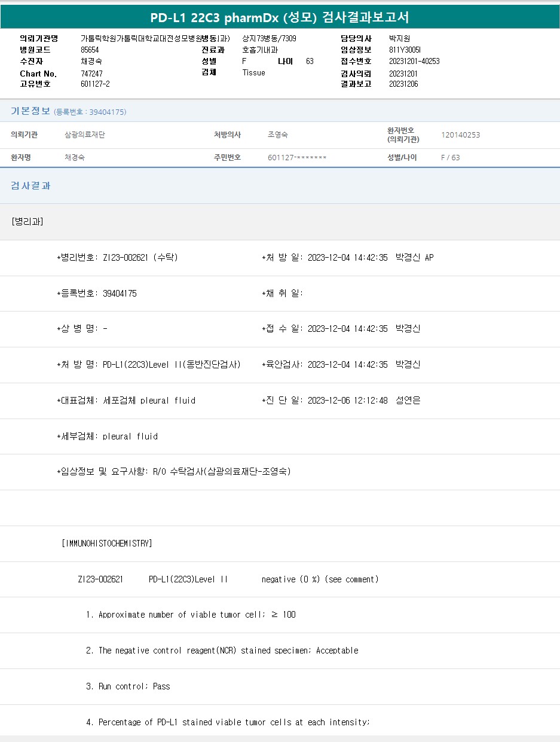The width and height of the screenshot is (560, 742).
Task: Click hospital code value 85654
Action: [90, 50]
